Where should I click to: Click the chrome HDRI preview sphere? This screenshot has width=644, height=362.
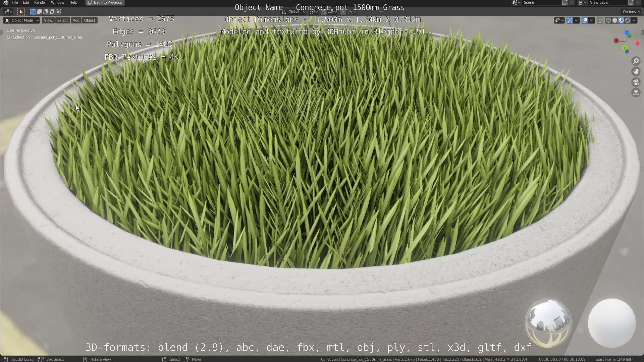548,323
